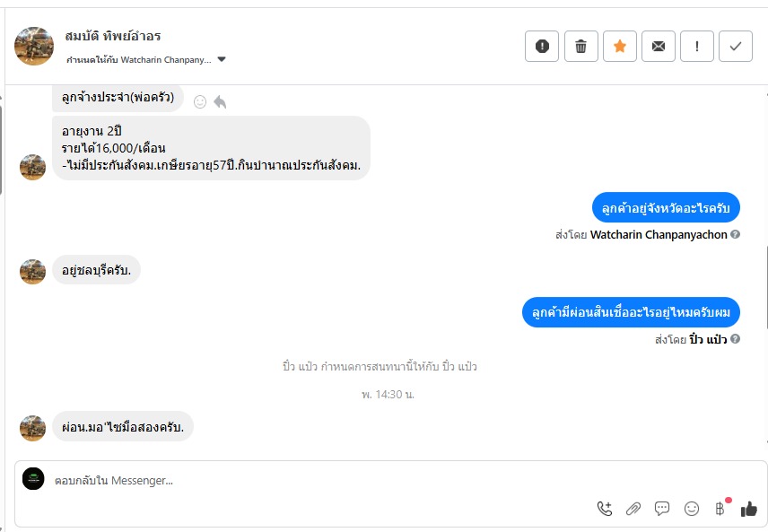Viewport: 768px width, 532px height.
Task: Click the emoji reaction icon beside message
Action: coord(200,101)
